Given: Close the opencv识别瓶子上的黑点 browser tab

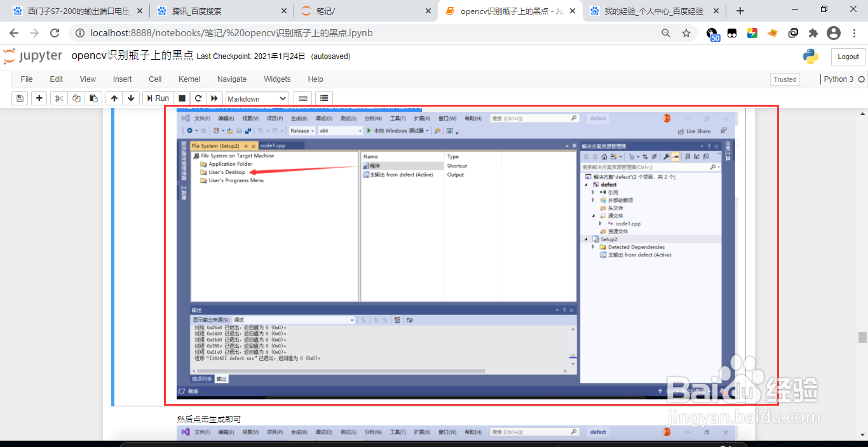Looking at the screenshot, I should [x=573, y=11].
